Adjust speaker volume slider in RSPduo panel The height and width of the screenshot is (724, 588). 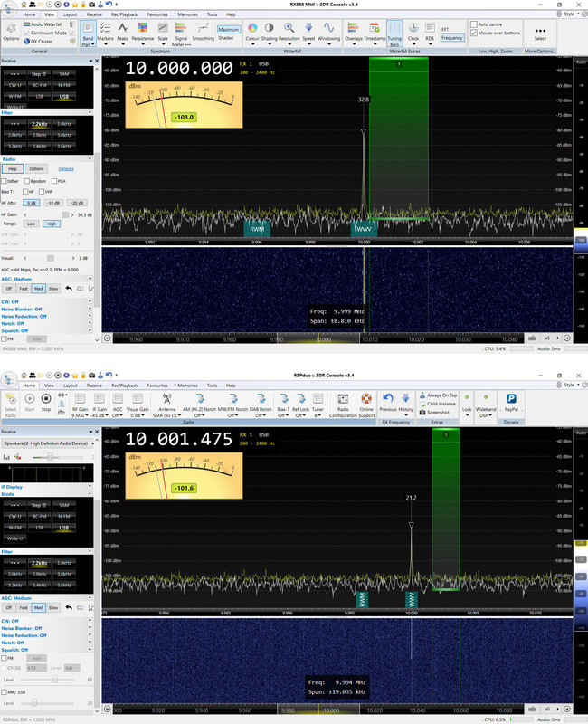pyautogui.click(x=49, y=457)
